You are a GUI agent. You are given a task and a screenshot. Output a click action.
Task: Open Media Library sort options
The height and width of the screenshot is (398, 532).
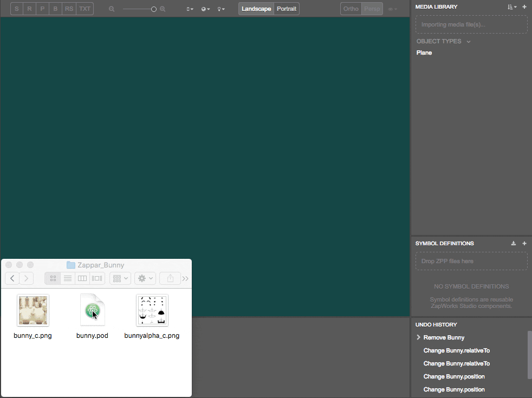(512, 7)
